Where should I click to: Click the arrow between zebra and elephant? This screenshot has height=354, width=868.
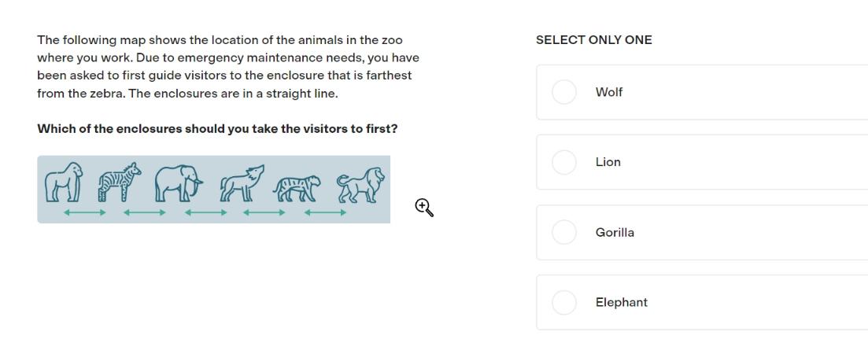coord(145,212)
